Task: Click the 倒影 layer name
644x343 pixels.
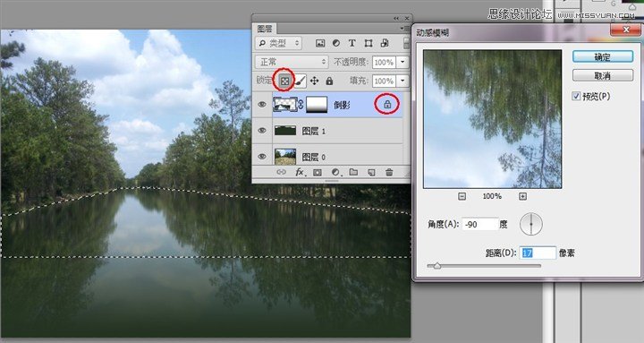Action: pyautogui.click(x=342, y=106)
